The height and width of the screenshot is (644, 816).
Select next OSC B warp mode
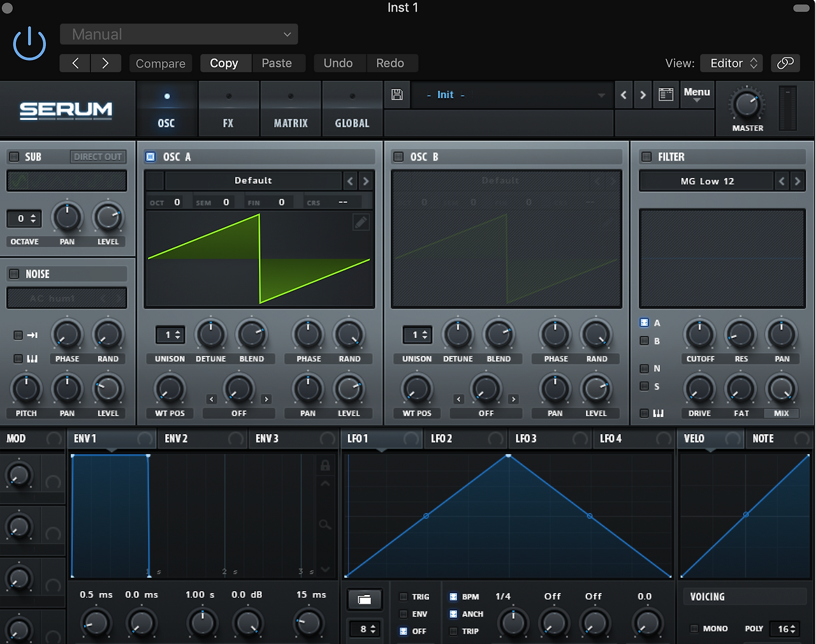click(x=513, y=399)
